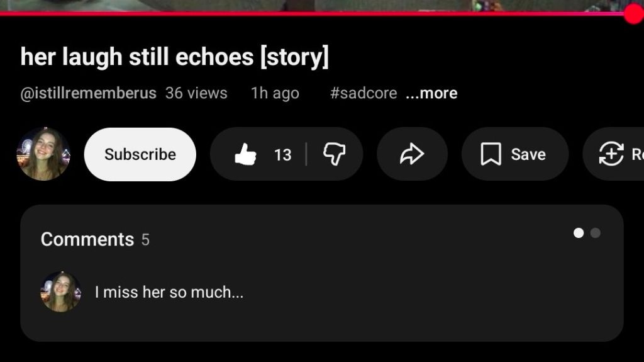Click the commenter's avatar in Comments
The width and height of the screenshot is (644, 362).
tap(61, 291)
